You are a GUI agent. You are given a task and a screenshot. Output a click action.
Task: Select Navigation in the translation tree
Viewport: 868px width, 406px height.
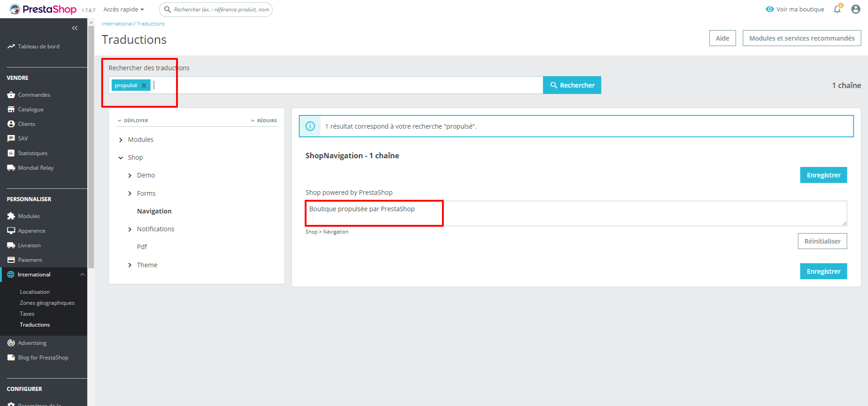154,211
